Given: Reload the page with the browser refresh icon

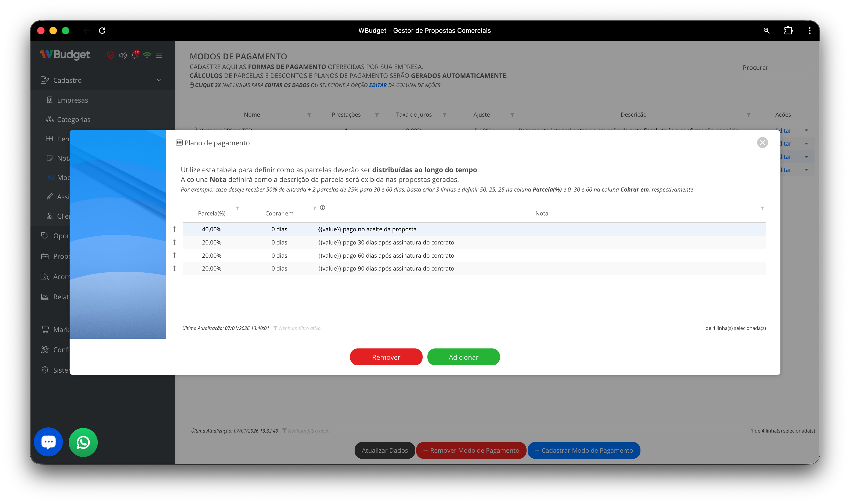Looking at the screenshot, I should (x=103, y=31).
